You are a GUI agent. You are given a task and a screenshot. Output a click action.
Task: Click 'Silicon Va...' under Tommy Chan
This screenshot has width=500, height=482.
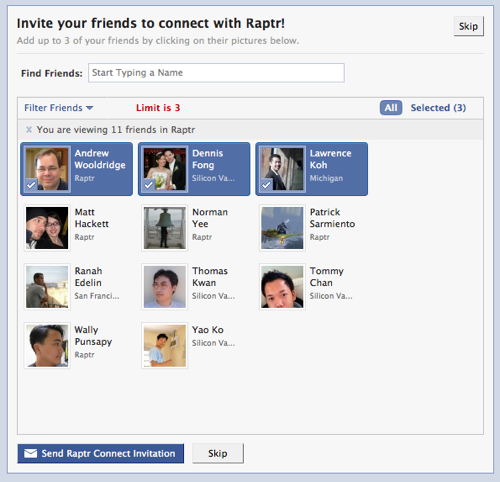click(331, 296)
